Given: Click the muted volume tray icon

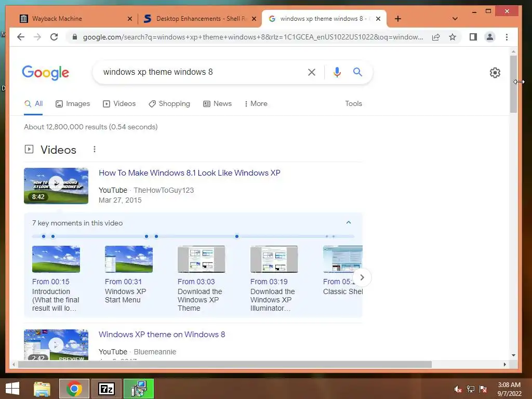Looking at the screenshot, I should click(458, 389).
